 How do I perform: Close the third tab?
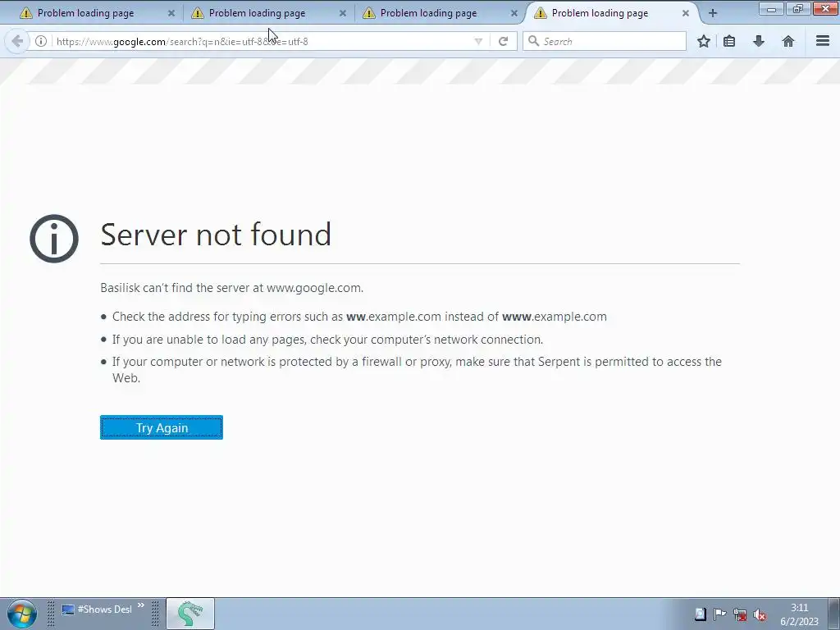pos(514,13)
